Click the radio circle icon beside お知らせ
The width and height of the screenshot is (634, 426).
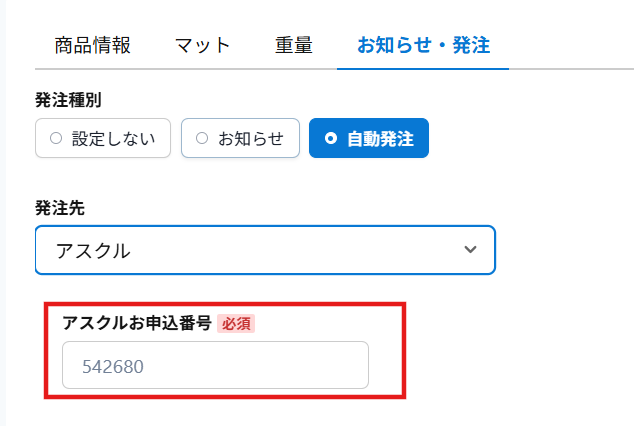(x=202, y=138)
